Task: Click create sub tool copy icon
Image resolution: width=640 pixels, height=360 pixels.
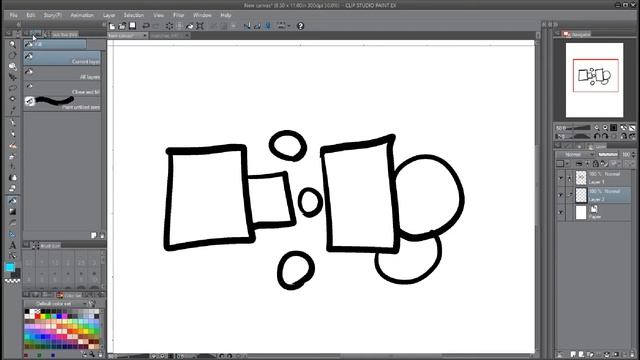Action: click(x=94, y=236)
